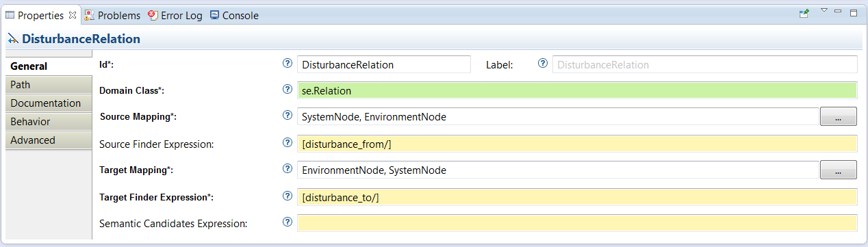The width and height of the screenshot is (868, 247).
Task: Switch to the Console tab
Action: [234, 15]
